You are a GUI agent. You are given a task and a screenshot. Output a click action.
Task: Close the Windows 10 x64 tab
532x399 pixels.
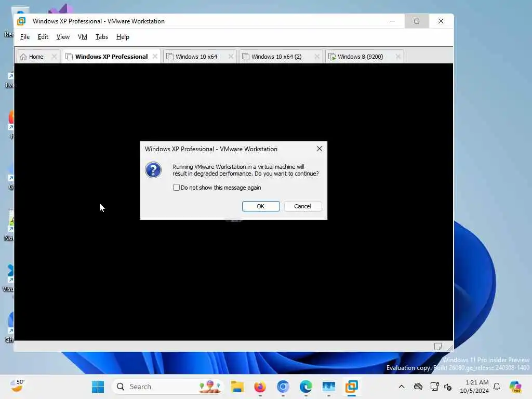click(x=231, y=56)
